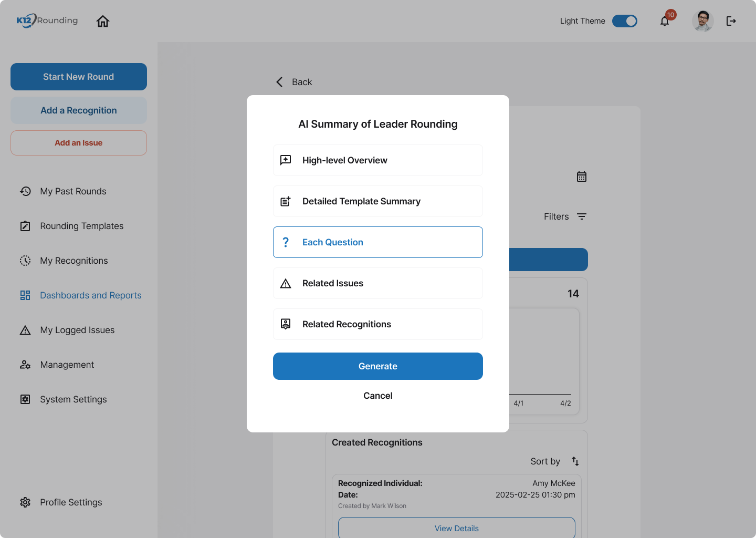Toggle the Light Theme switch
Viewport: 756px width, 538px height.
click(x=625, y=21)
